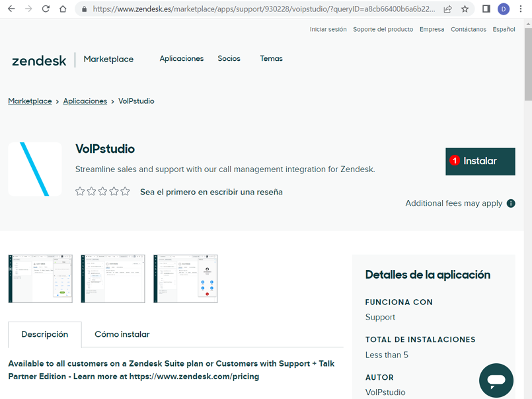Go back to the previous page

[11, 9]
